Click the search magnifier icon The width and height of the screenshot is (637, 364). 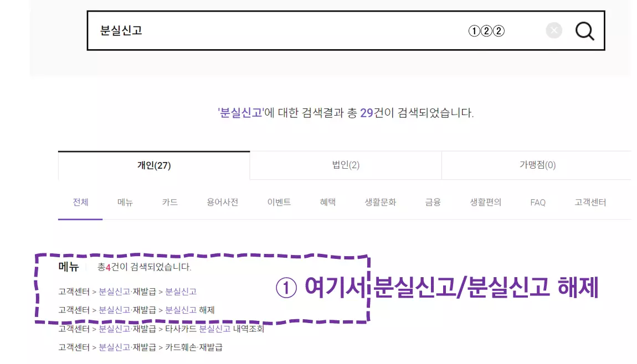pyautogui.click(x=584, y=31)
